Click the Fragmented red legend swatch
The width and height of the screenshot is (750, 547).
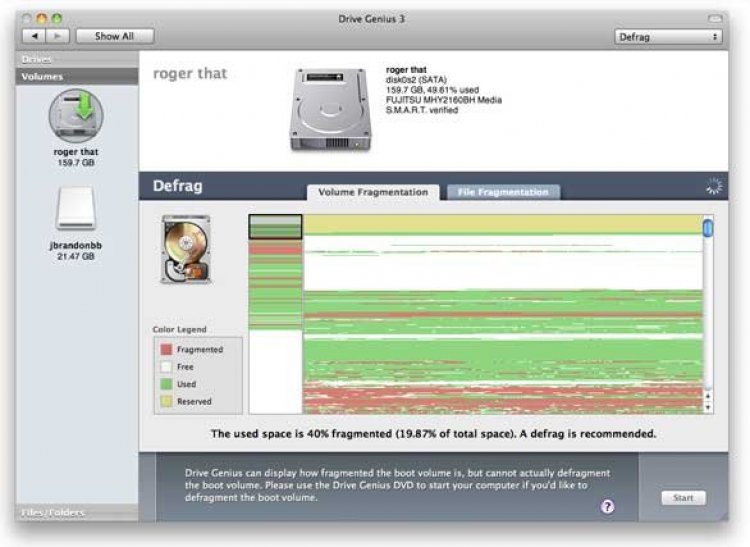(x=166, y=350)
